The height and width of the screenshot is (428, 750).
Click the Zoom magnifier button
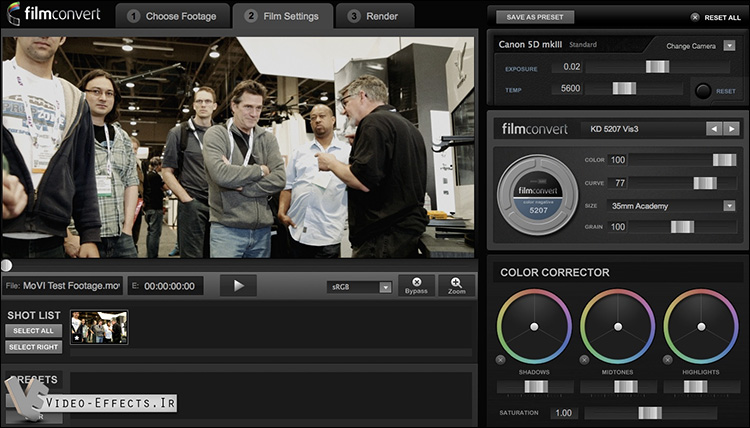456,285
